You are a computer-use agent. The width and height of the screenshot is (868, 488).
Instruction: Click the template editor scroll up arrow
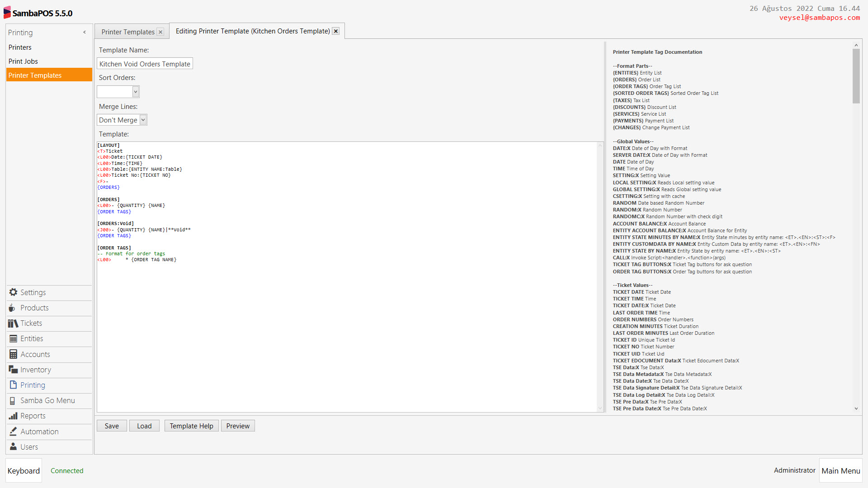pyautogui.click(x=600, y=145)
